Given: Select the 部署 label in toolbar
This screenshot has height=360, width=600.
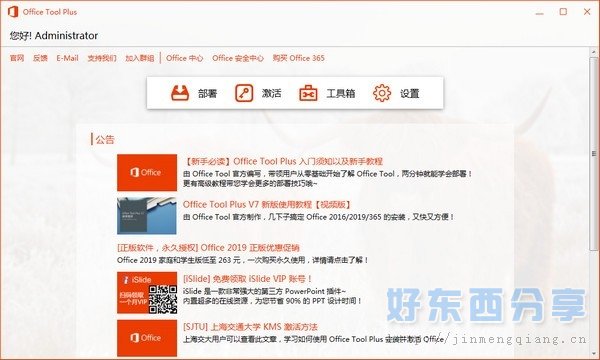Looking at the screenshot, I should [x=207, y=93].
